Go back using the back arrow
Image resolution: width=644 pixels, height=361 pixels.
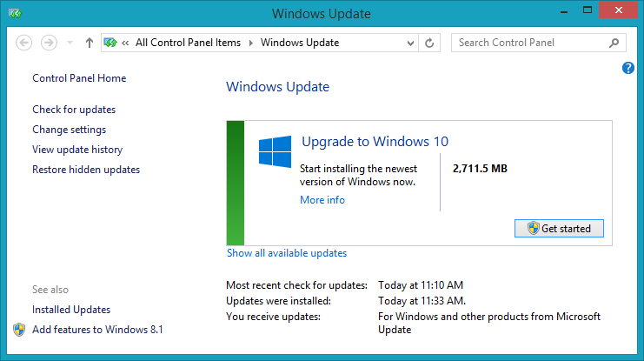pos(23,43)
